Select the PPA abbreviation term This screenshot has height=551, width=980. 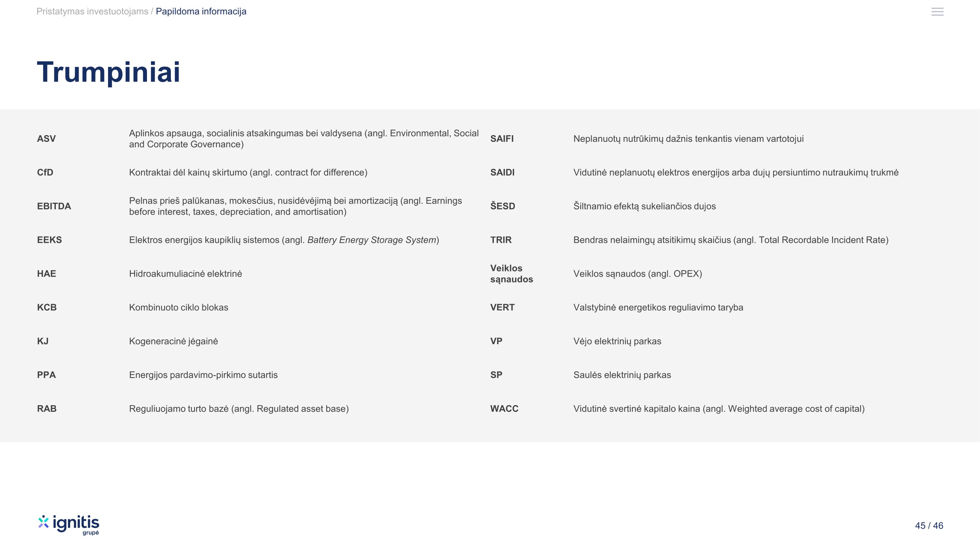[x=46, y=375]
